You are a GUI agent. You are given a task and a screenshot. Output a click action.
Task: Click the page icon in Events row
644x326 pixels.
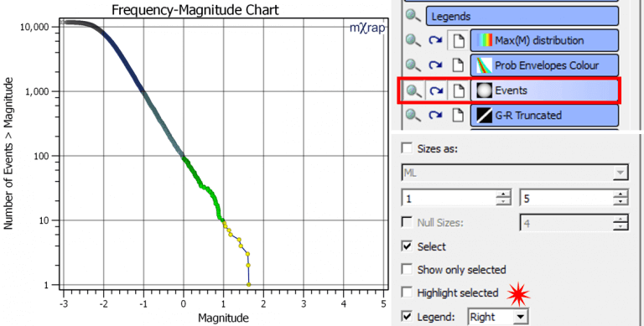tap(459, 91)
